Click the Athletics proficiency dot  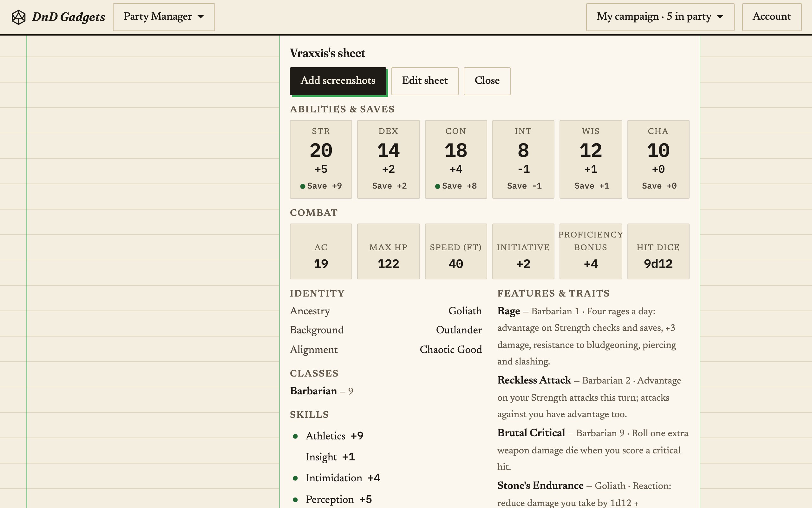[295, 437]
